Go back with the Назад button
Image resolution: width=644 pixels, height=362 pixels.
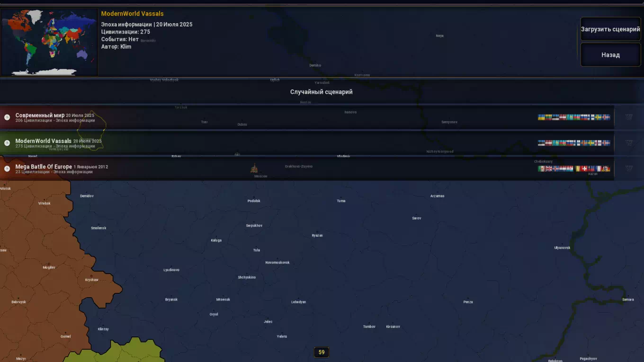pos(610,55)
